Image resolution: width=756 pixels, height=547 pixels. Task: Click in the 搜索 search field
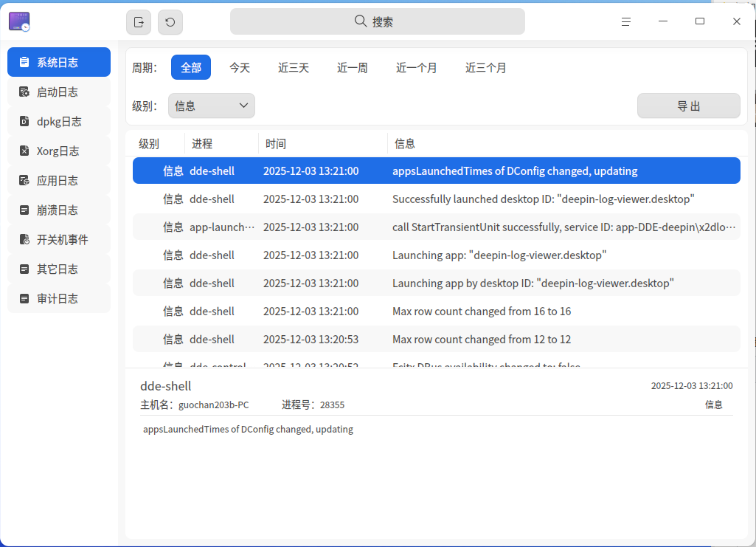coord(378,21)
